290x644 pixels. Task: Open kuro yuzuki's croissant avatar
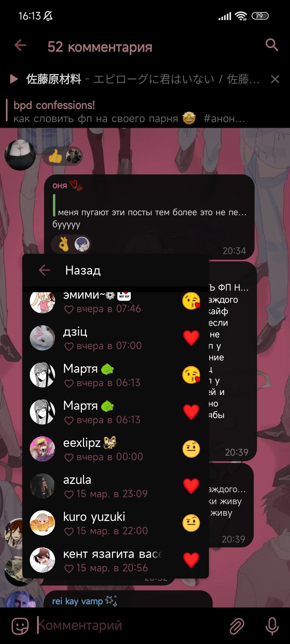coord(42,523)
